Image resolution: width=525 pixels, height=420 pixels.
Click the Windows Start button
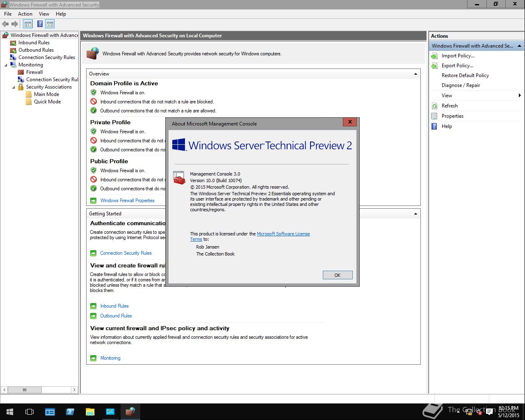10,411
